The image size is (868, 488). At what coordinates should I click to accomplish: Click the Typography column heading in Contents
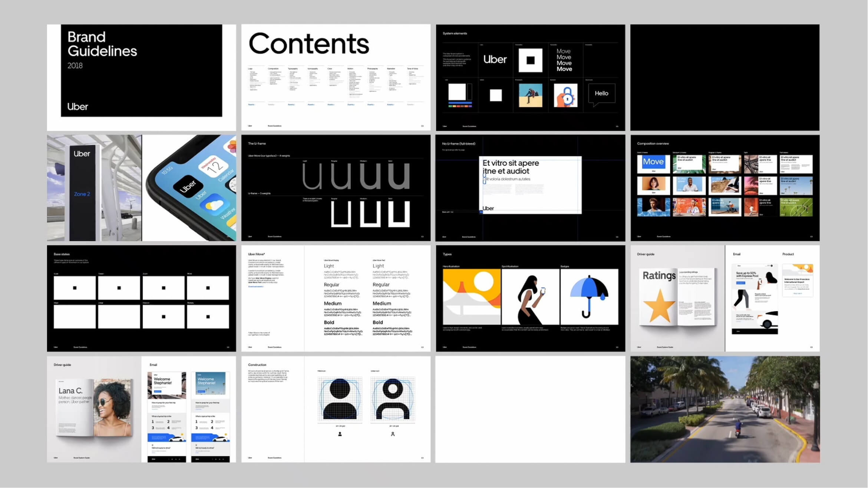293,69
